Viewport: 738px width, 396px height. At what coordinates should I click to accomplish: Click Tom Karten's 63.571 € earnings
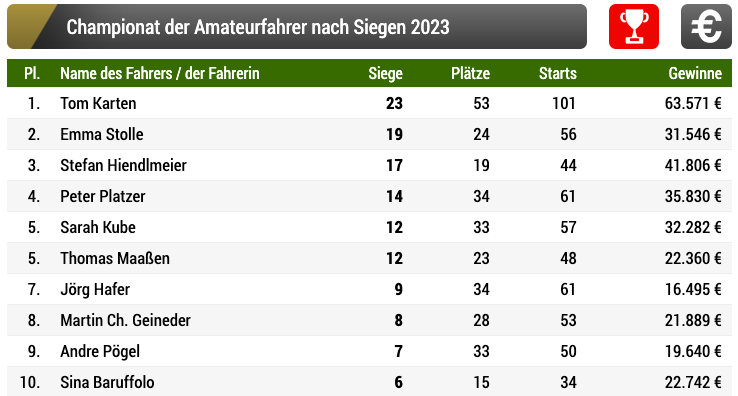point(693,103)
